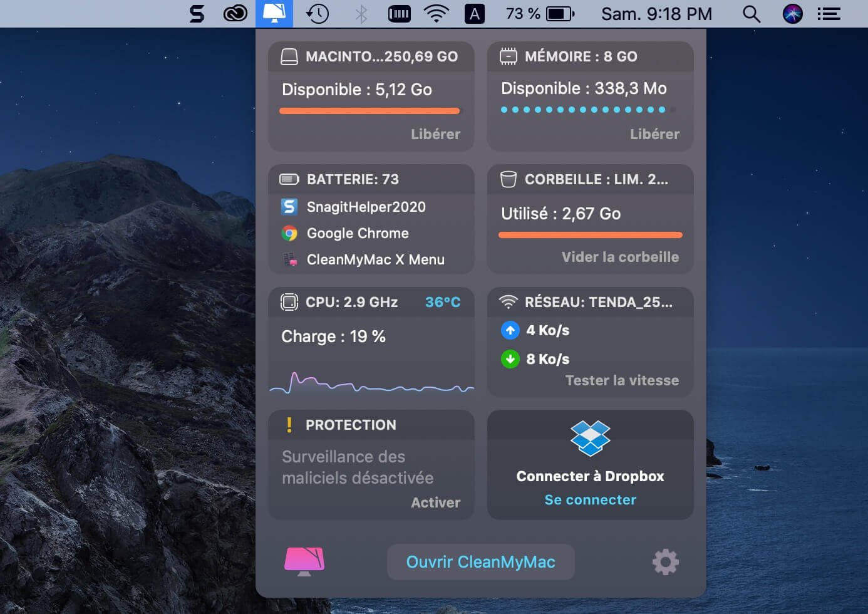Click Charge : 19 % text

coord(333,336)
